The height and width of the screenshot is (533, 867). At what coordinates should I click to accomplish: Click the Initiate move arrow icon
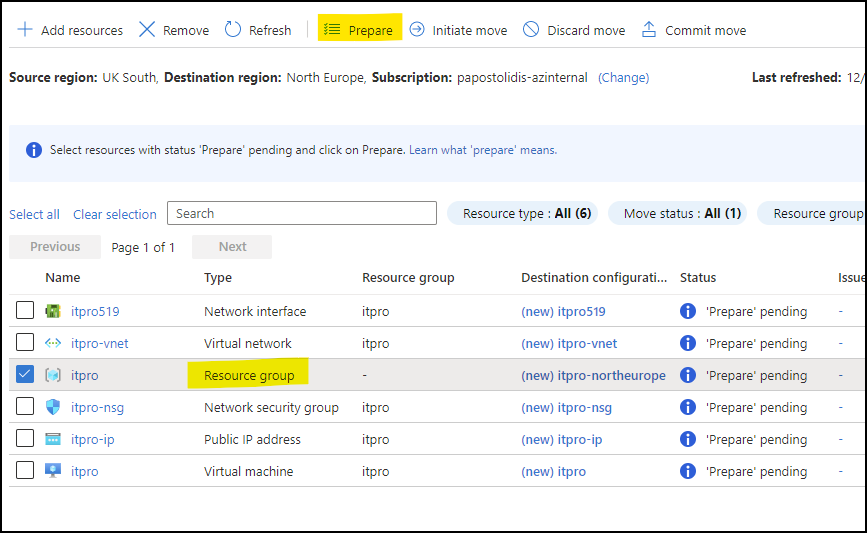click(417, 30)
